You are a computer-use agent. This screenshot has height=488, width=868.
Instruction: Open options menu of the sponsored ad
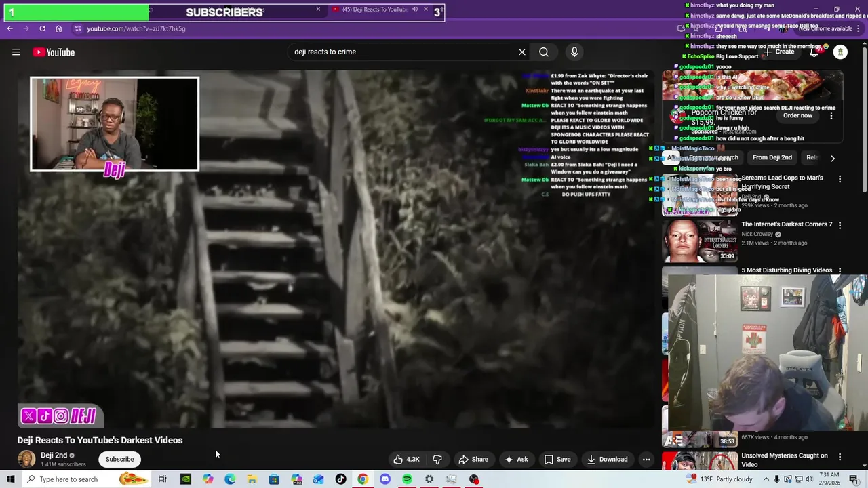point(831,115)
